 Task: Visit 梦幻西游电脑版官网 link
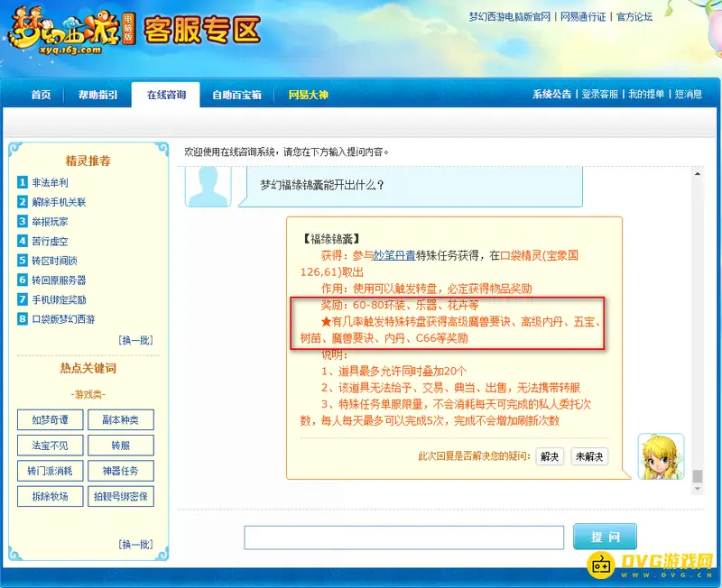click(510, 17)
